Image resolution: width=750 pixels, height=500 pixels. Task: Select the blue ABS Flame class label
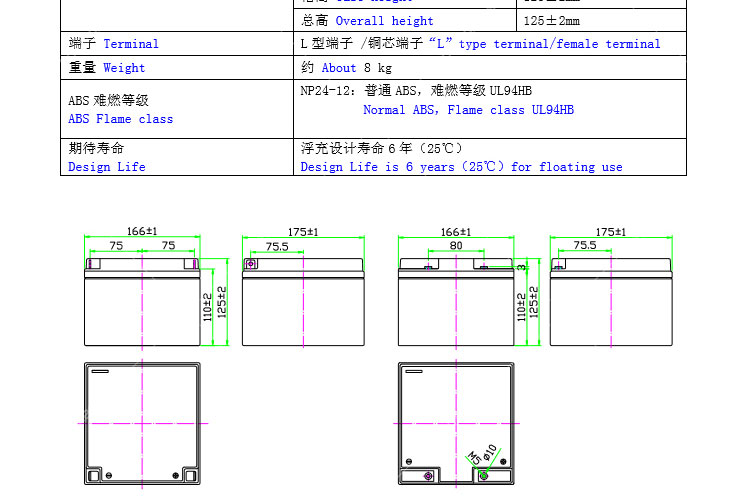(120, 119)
